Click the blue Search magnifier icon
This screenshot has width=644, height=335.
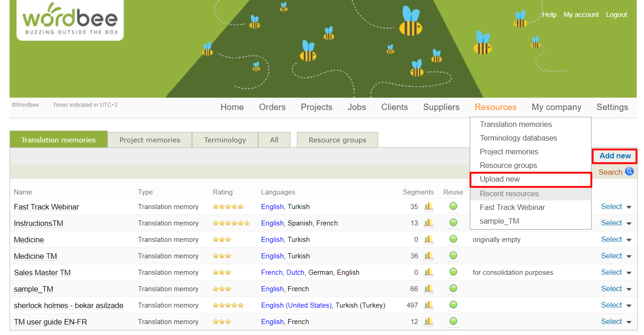pyautogui.click(x=629, y=172)
